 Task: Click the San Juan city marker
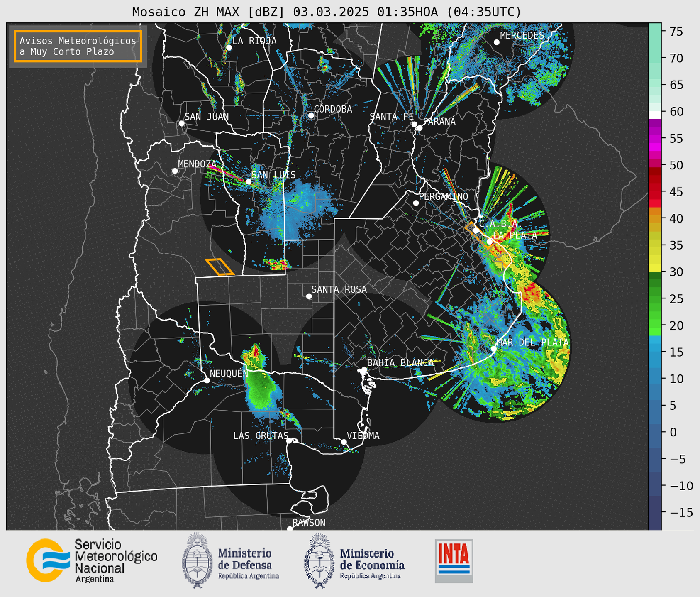pos(181,123)
